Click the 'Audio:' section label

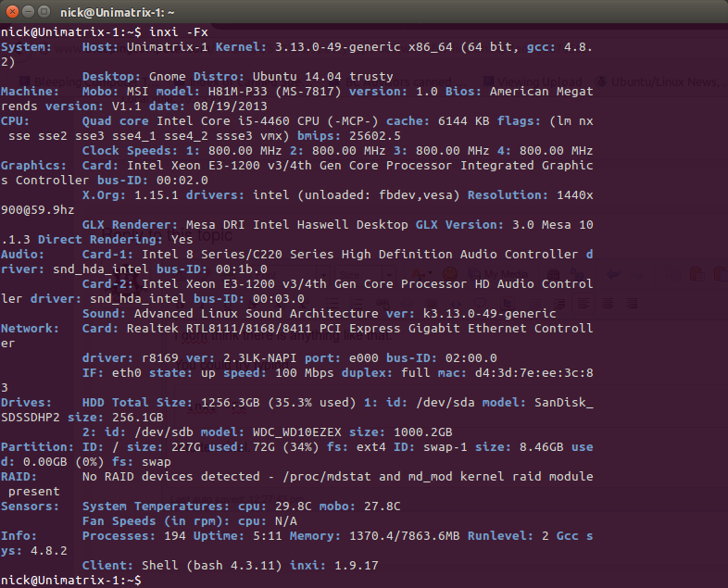point(23,254)
